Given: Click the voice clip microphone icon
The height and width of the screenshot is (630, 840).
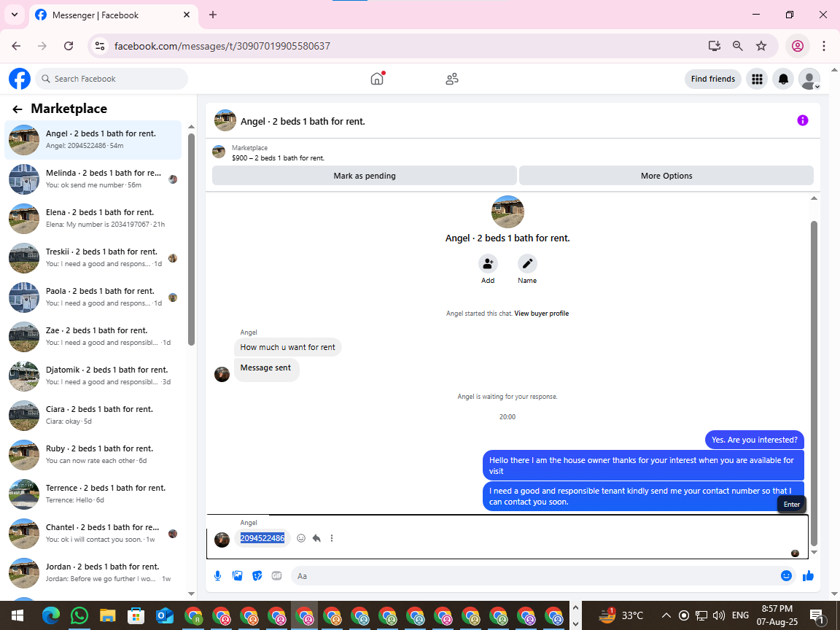Looking at the screenshot, I should click(217, 576).
